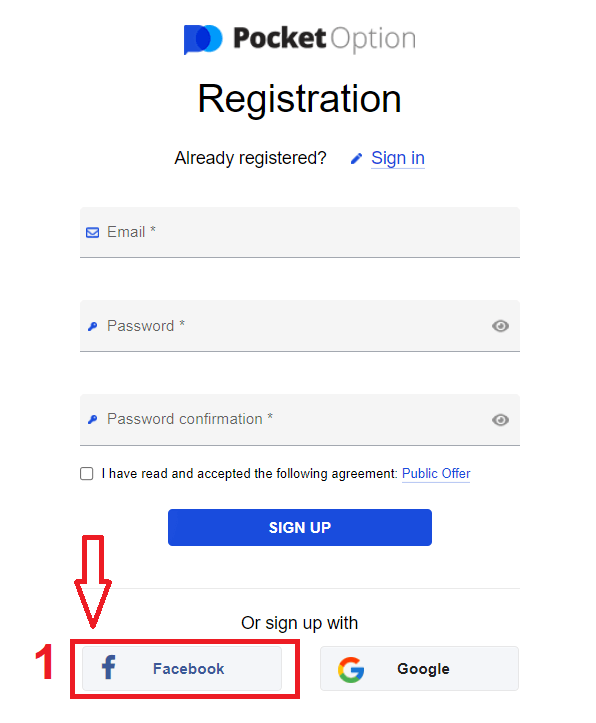Click the pencil icon beside Sign in
Viewport: 596px width, 723px height.
click(356, 159)
